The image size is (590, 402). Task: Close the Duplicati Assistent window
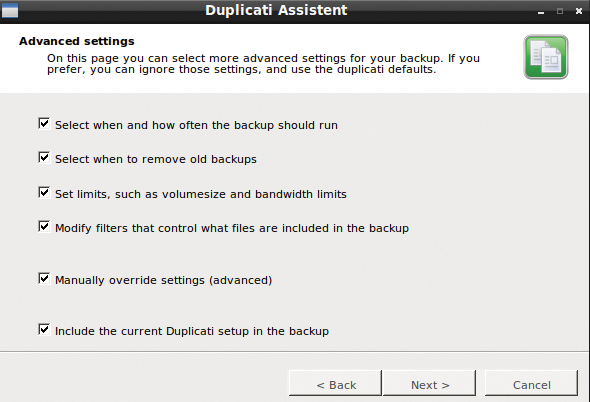[x=579, y=11]
